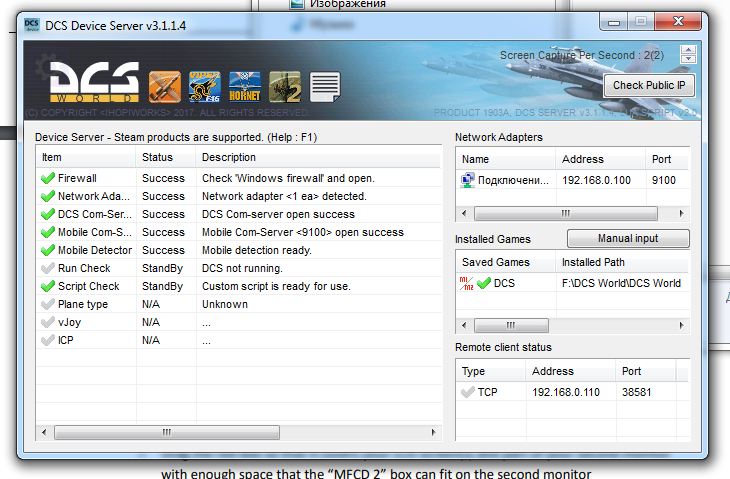
Task: Select the 'Custom script is ready for use.' text
Action: tap(276, 286)
